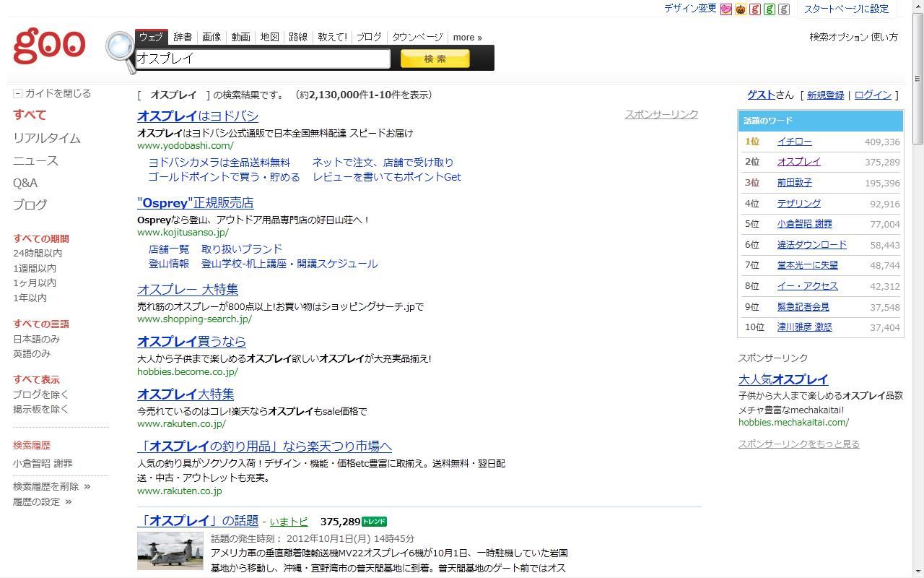Choose the Halloween pumpkin design theme
Image resolution: width=924 pixels, height=578 pixels.
coord(741,9)
